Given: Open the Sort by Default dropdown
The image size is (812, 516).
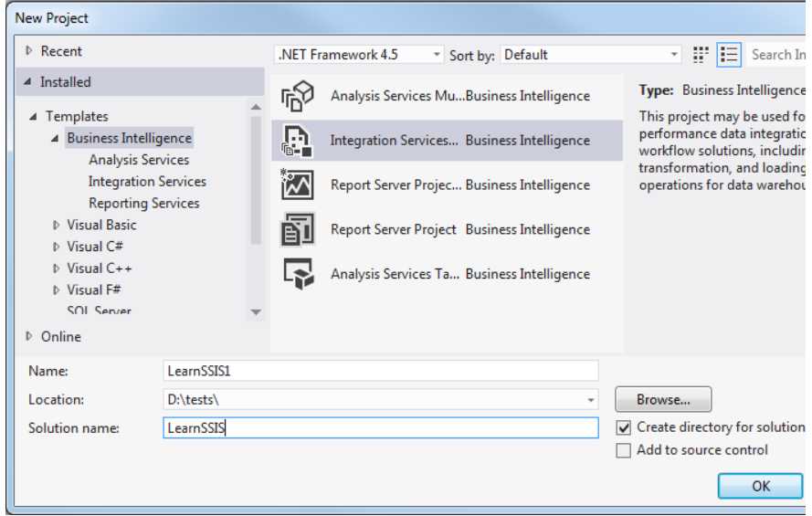Looking at the screenshot, I should (x=590, y=55).
